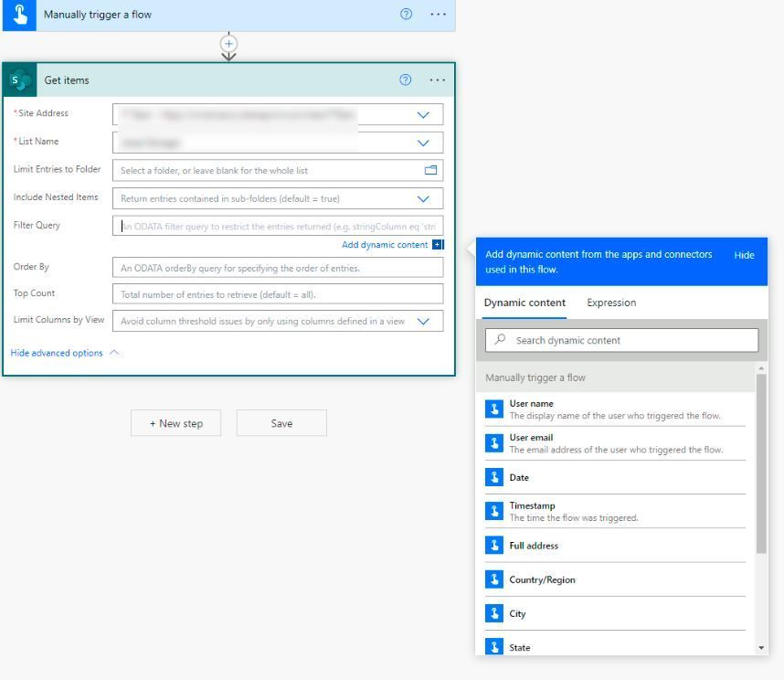Click the Date token icon
The height and width of the screenshot is (680, 784).
click(494, 477)
